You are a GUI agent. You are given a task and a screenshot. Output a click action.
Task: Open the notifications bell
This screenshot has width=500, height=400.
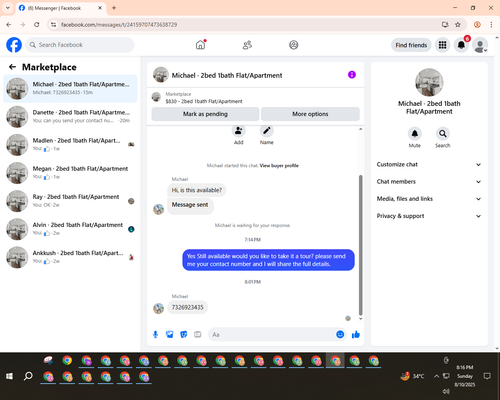coord(461,45)
